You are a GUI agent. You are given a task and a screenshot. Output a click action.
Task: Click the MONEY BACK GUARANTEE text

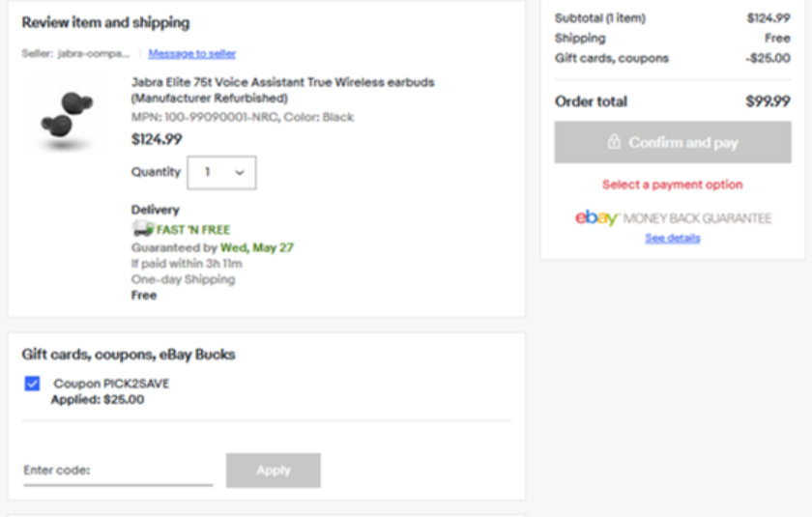[697, 218]
